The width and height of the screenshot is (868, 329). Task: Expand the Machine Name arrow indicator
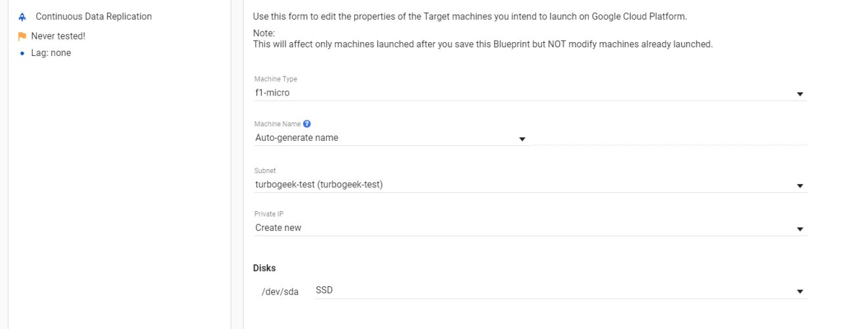click(x=522, y=139)
